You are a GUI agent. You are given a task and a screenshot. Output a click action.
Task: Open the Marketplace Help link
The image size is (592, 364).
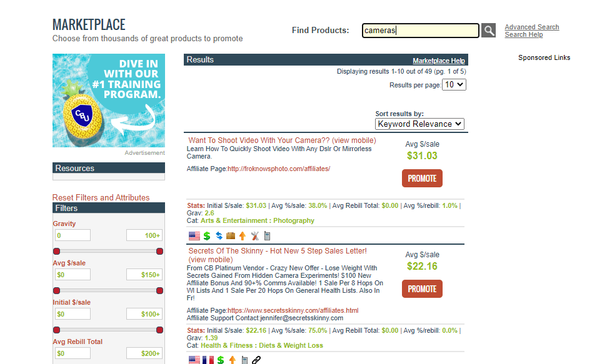click(x=439, y=61)
